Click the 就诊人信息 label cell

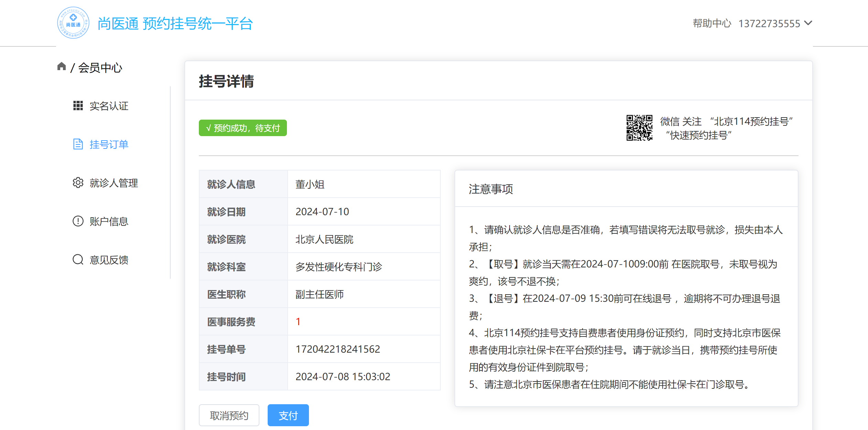pyautogui.click(x=243, y=184)
